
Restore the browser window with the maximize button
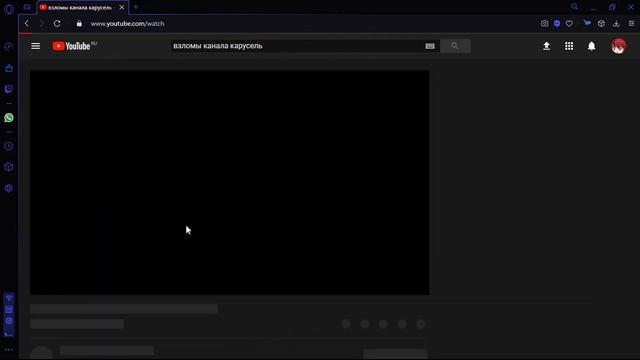coord(612,7)
